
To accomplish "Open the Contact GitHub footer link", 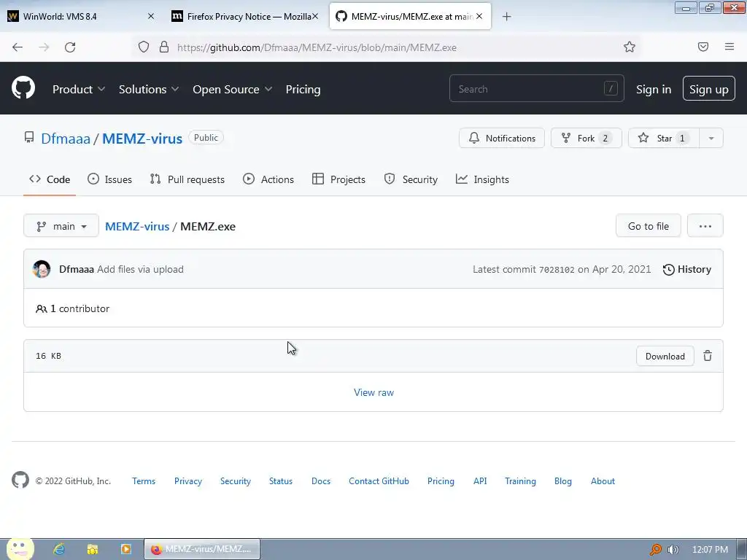I will tap(379, 481).
